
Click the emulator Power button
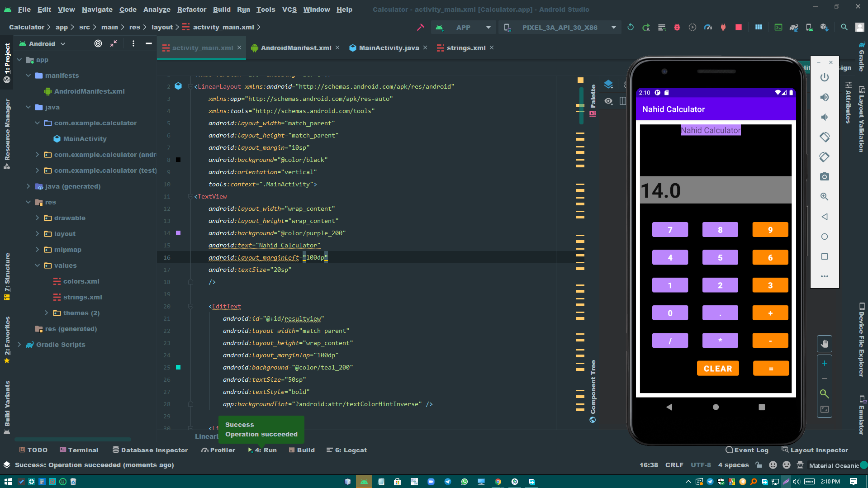tap(824, 77)
